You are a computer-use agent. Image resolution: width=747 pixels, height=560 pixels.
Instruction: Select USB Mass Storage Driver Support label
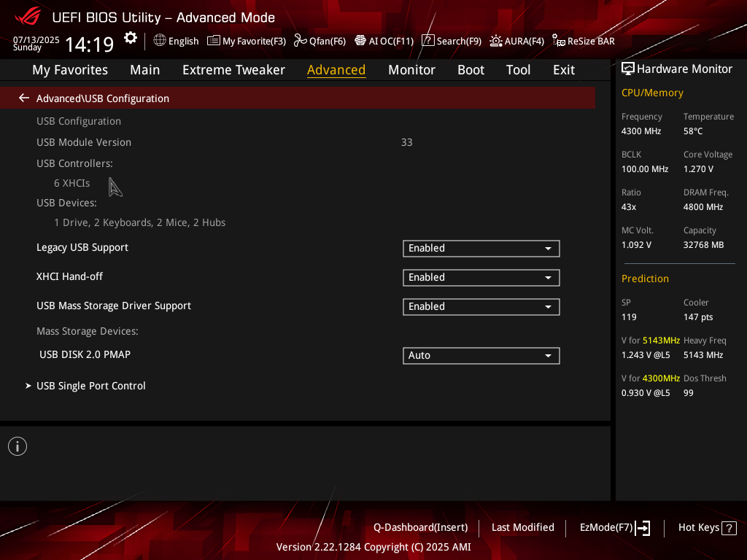(x=114, y=306)
